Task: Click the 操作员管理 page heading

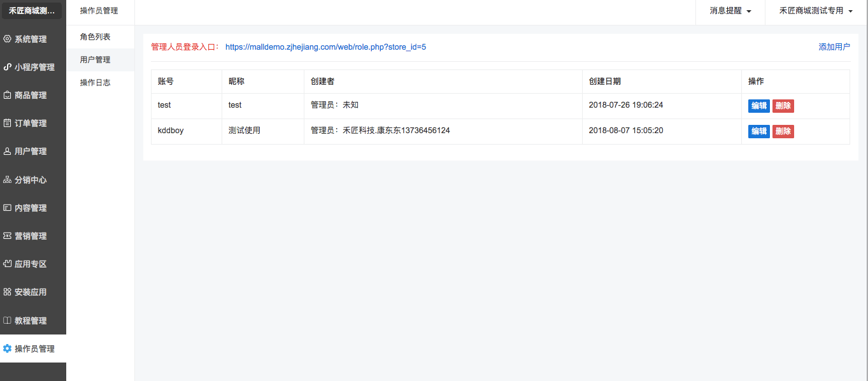Action: [99, 11]
